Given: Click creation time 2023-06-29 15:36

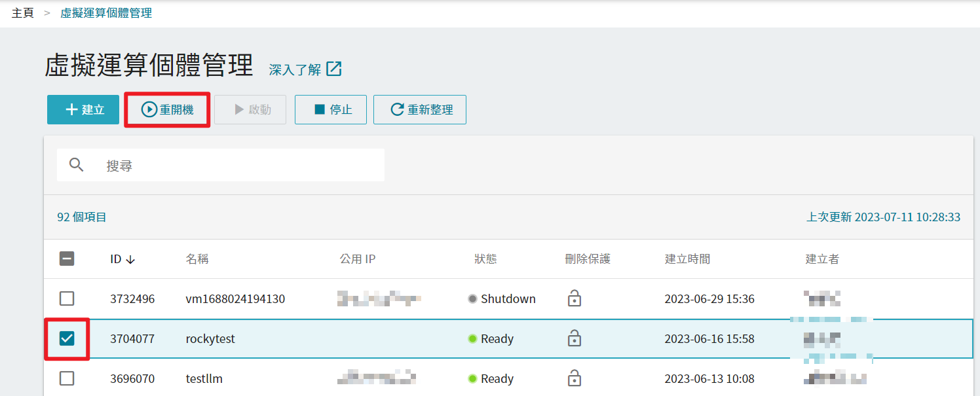Looking at the screenshot, I should pos(709,299).
